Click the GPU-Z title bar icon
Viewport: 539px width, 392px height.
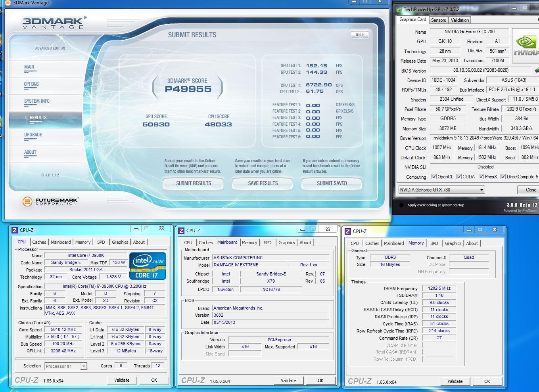(x=399, y=10)
